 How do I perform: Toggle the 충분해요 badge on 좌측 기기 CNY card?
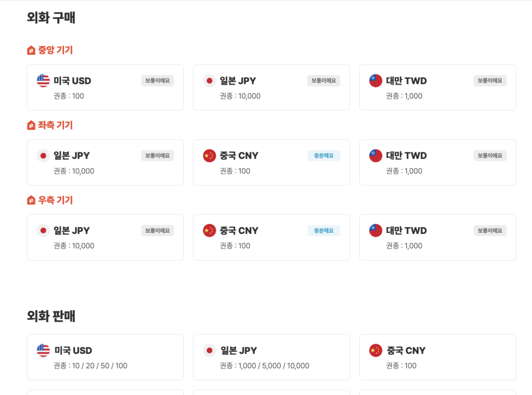[323, 155]
